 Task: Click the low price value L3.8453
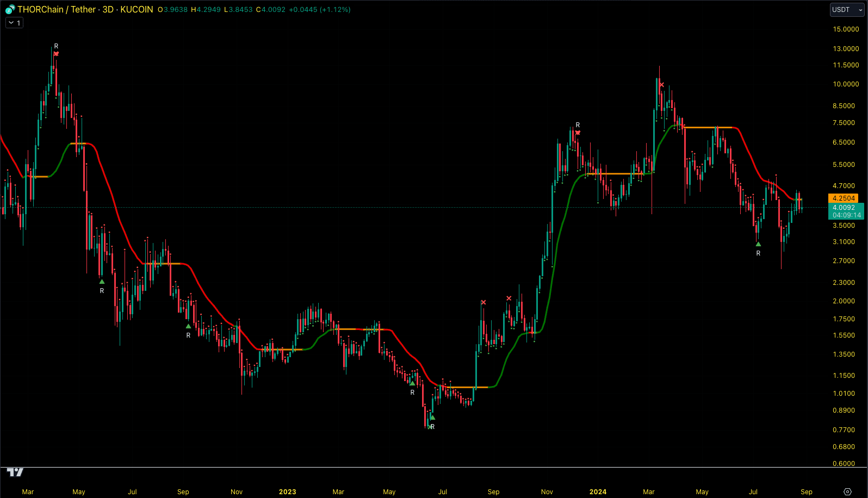pos(238,10)
